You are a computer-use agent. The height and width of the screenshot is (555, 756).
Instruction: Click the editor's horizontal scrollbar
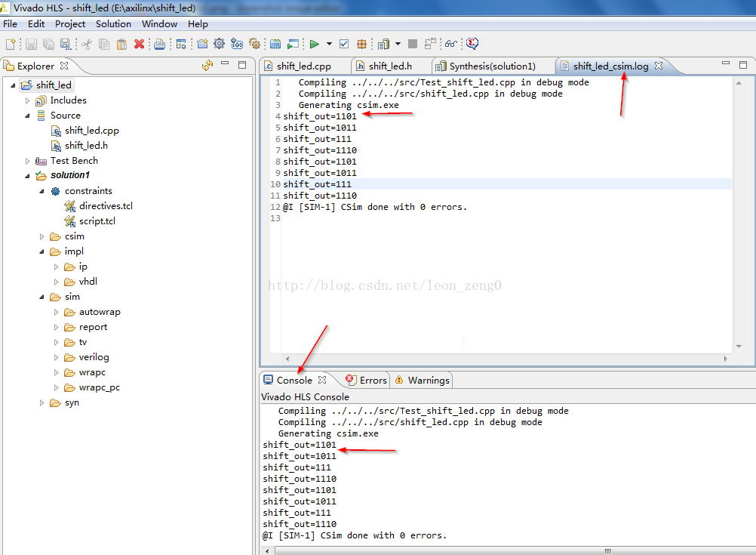506,359
